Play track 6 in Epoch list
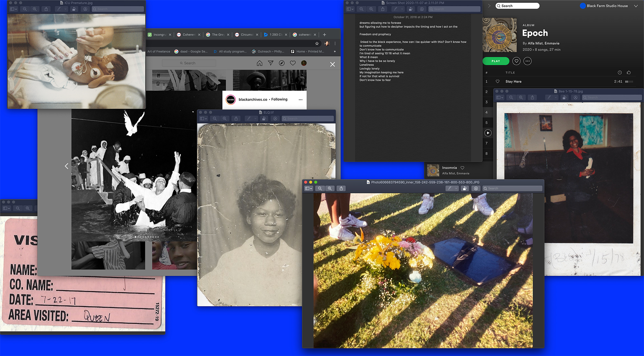The height and width of the screenshot is (356, 644). pos(488,133)
